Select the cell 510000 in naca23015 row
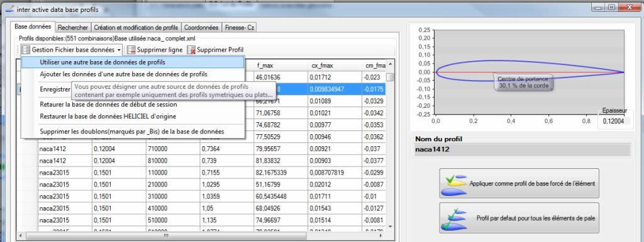 coord(172,221)
